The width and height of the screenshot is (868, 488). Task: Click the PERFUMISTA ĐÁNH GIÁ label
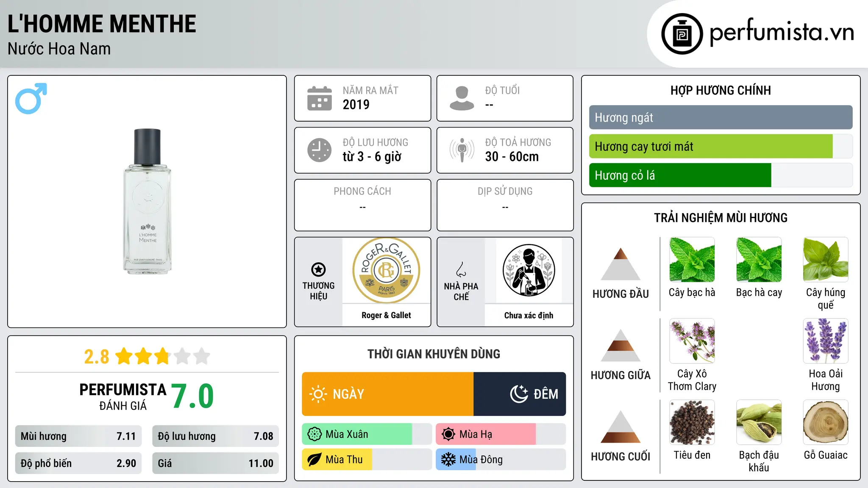123,396
